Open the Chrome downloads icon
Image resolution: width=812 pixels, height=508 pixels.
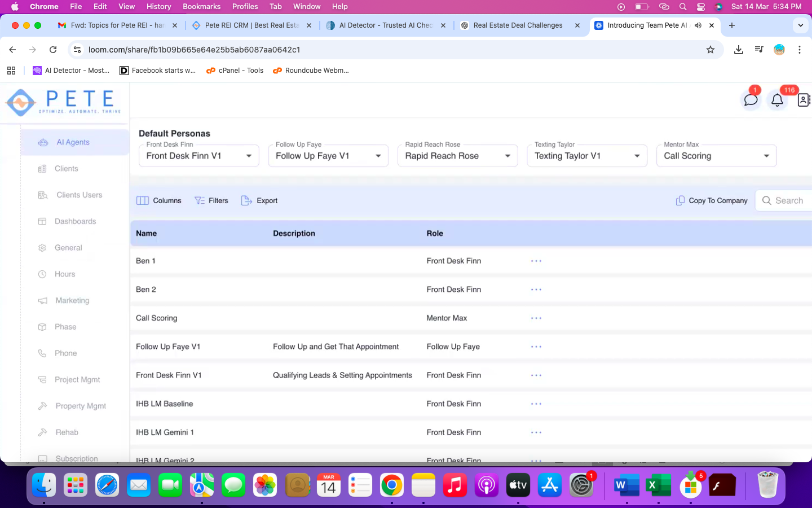coord(738,50)
